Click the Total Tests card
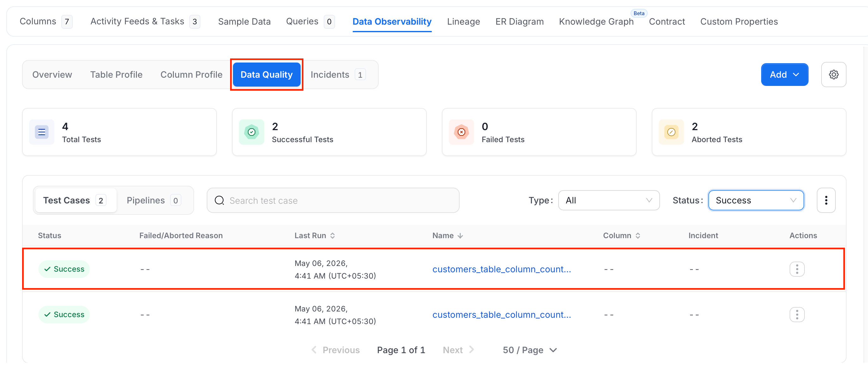This screenshot has width=868, height=374. click(x=119, y=132)
